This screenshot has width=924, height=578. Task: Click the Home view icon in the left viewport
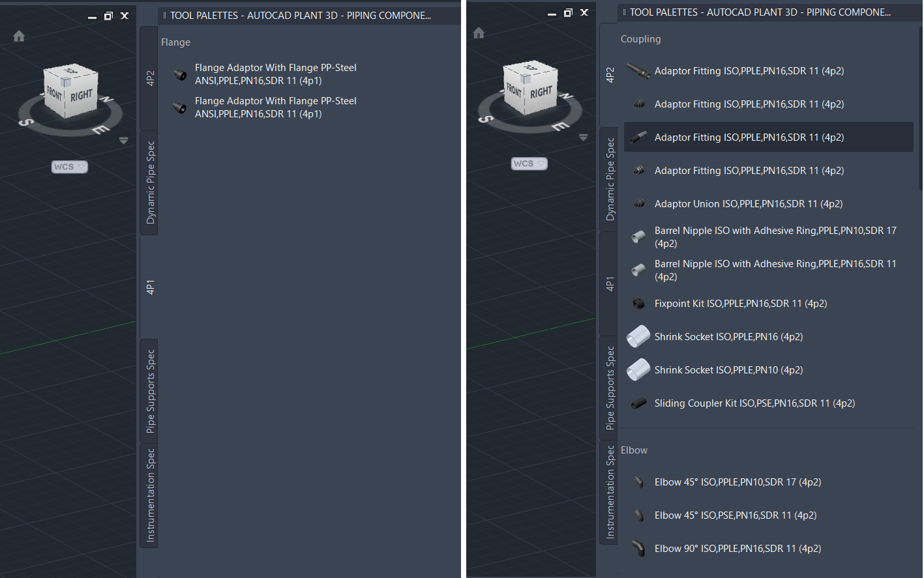click(x=19, y=36)
